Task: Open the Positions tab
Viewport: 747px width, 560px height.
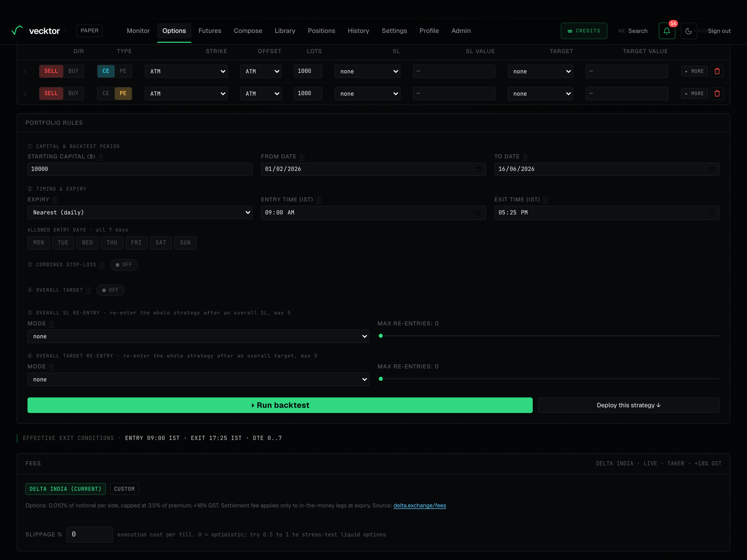Action: pos(321,31)
